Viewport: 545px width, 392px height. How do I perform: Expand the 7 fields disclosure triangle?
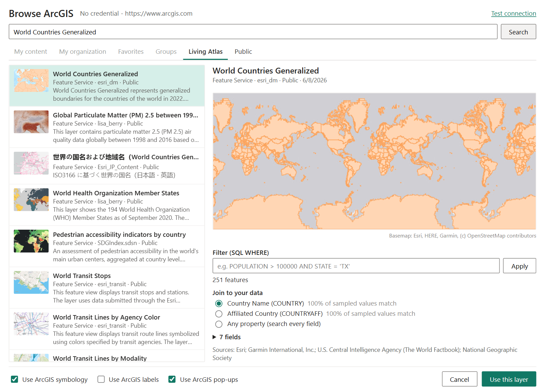215,337
